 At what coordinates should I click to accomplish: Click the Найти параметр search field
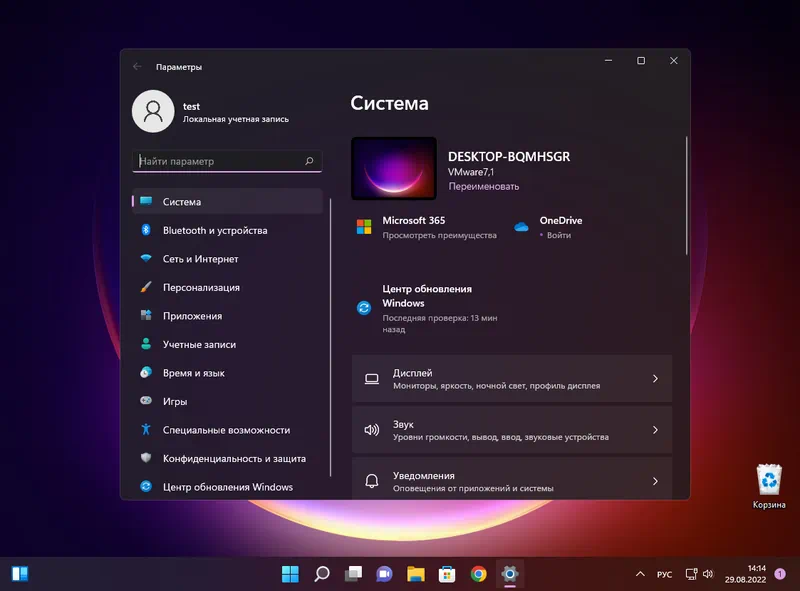(218, 161)
